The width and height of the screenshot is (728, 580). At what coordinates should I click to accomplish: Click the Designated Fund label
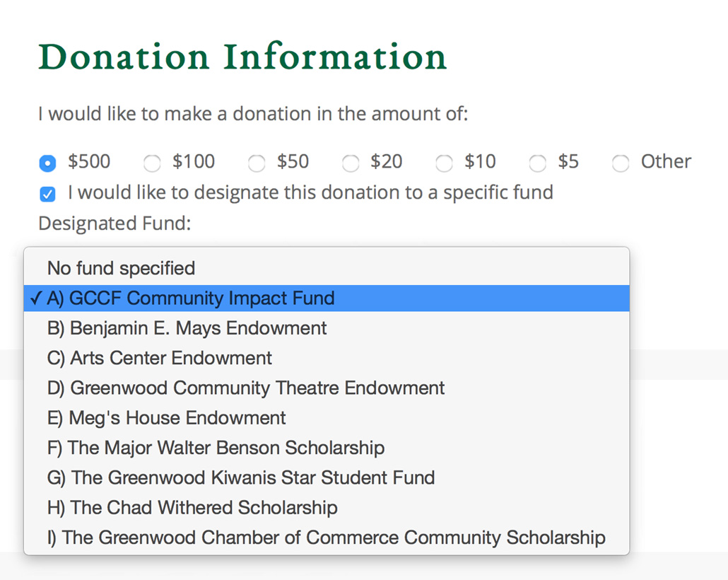(x=115, y=224)
